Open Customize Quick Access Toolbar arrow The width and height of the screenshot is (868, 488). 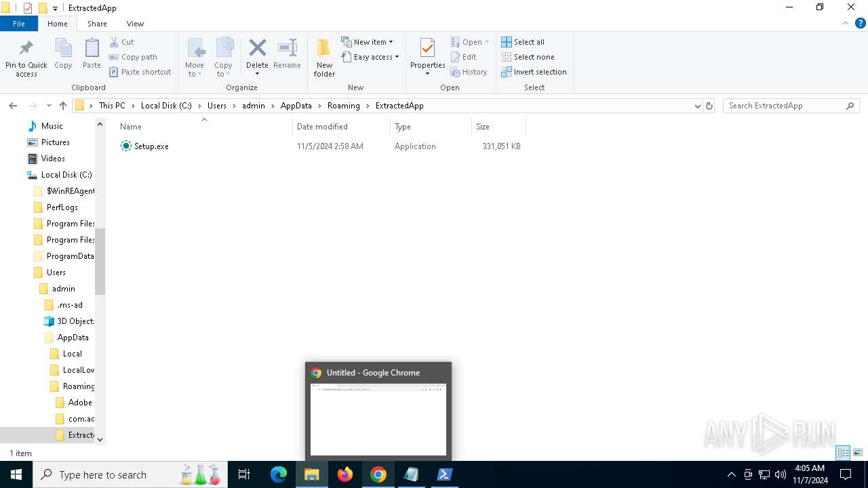(55, 8)
